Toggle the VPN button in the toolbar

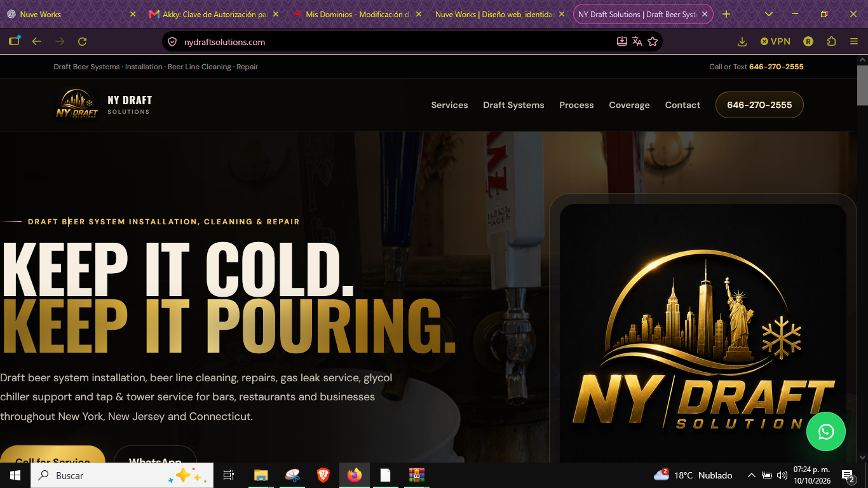coord(775,41)
